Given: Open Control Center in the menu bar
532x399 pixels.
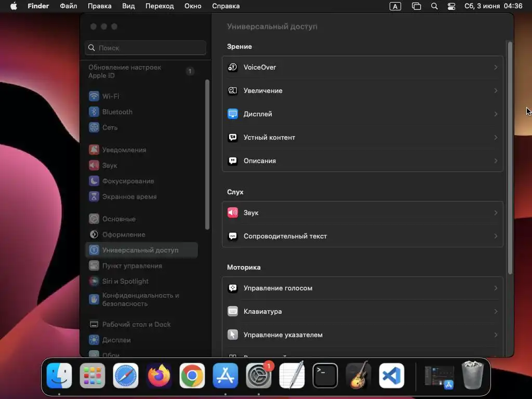Looking at the screenshot, I should coord(451,6).
